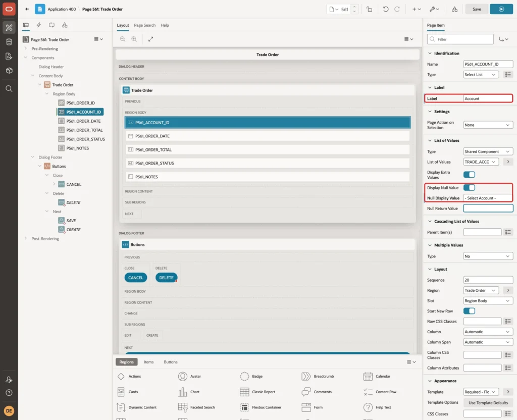Viewport: 517px width, 420px height.
Task: Open SQL Workshop database icon
Action: coord(9,42)
